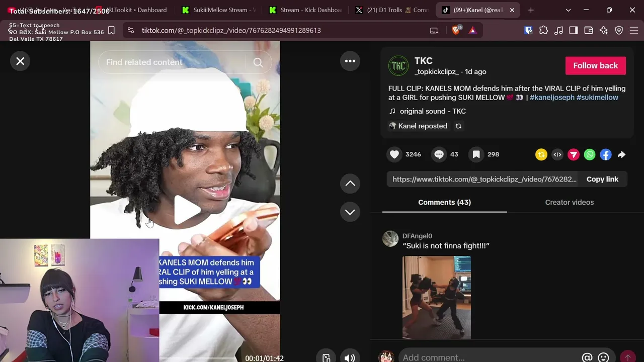
Task: Open the #sukimellow hashtag
Action: (597, 98)
